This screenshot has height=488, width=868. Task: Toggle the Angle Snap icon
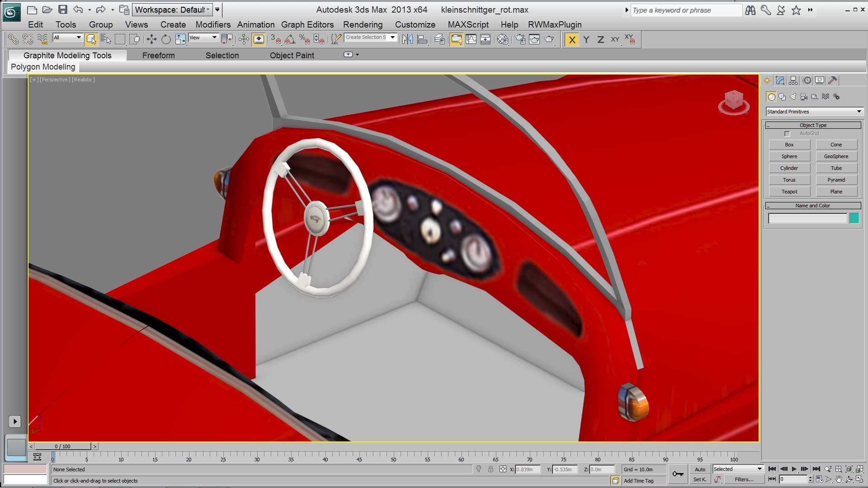(290, 40)
